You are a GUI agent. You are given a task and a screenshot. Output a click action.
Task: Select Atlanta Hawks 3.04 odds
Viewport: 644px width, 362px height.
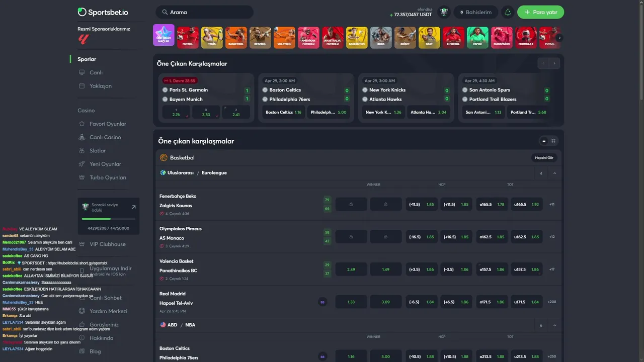(428, 112)
